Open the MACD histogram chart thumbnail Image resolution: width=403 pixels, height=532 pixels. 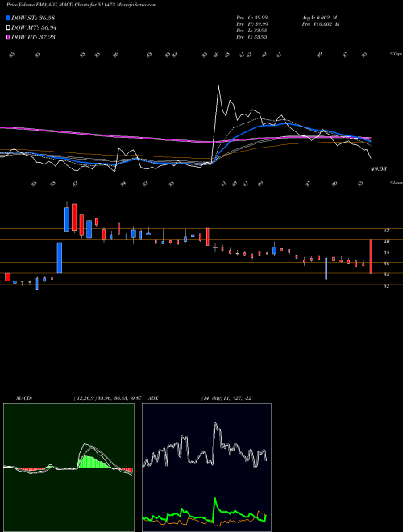point(69,468)
